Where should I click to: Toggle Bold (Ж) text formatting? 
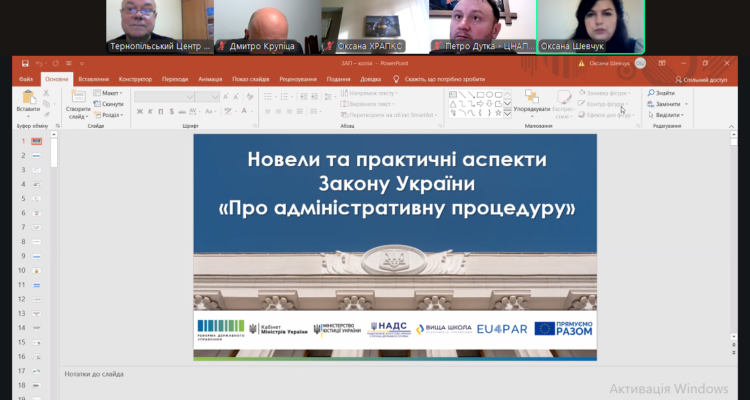(x=139, y=112)
